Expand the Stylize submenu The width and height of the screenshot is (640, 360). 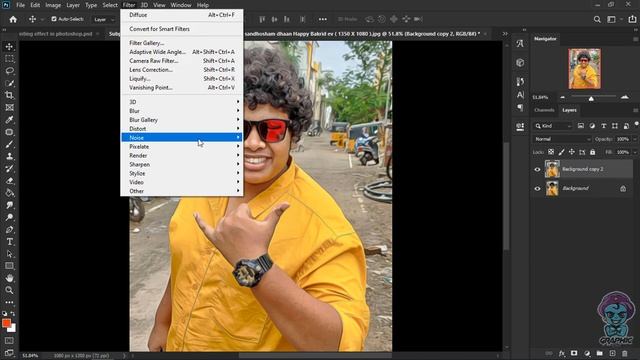coord(182,173)
